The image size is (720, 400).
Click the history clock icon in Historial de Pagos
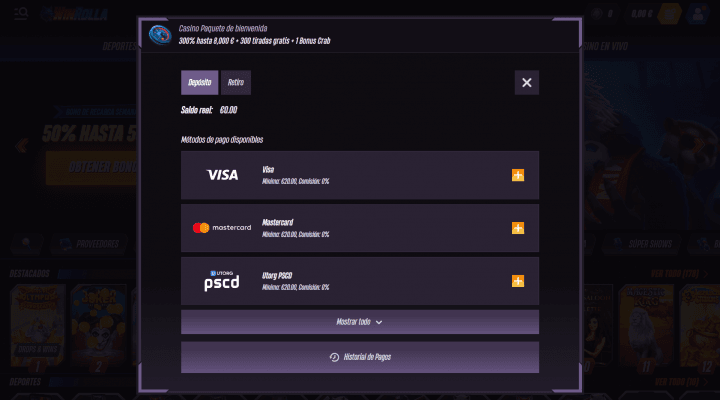(334, 357)
